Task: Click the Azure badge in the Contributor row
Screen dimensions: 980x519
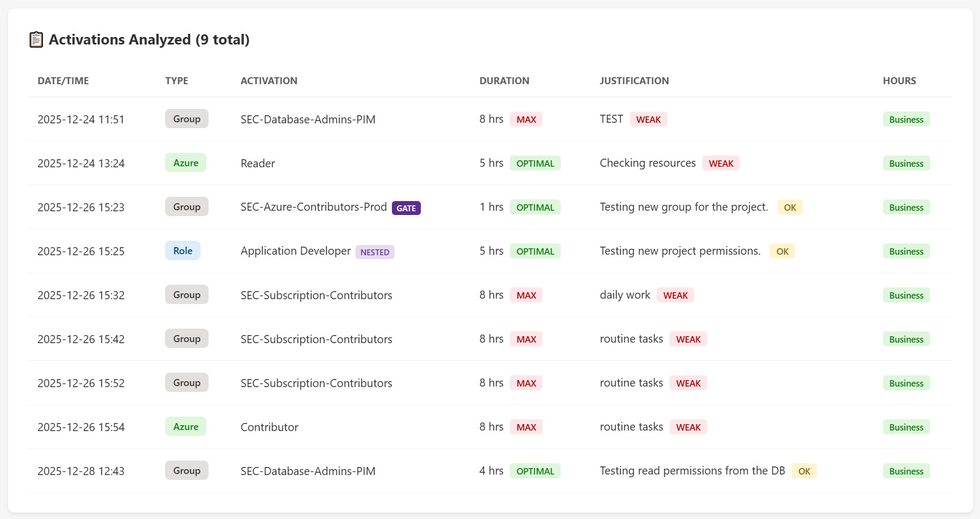Action: click(185, 427)
